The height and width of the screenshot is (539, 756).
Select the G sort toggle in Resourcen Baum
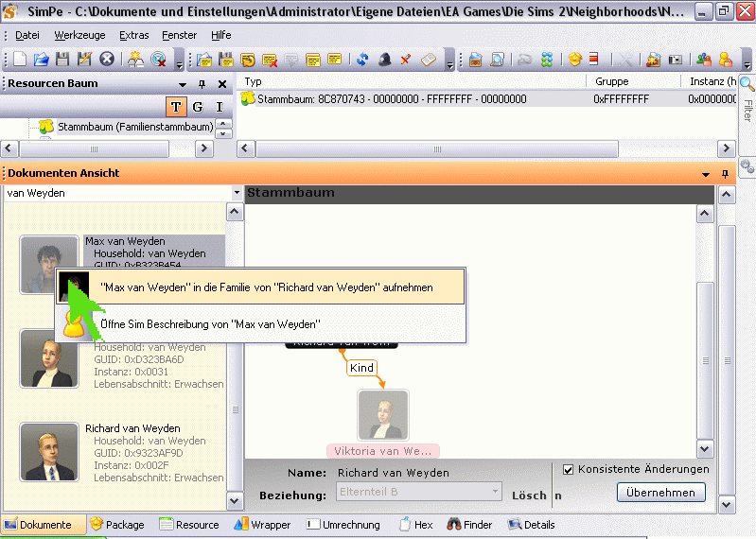(197, 106)
